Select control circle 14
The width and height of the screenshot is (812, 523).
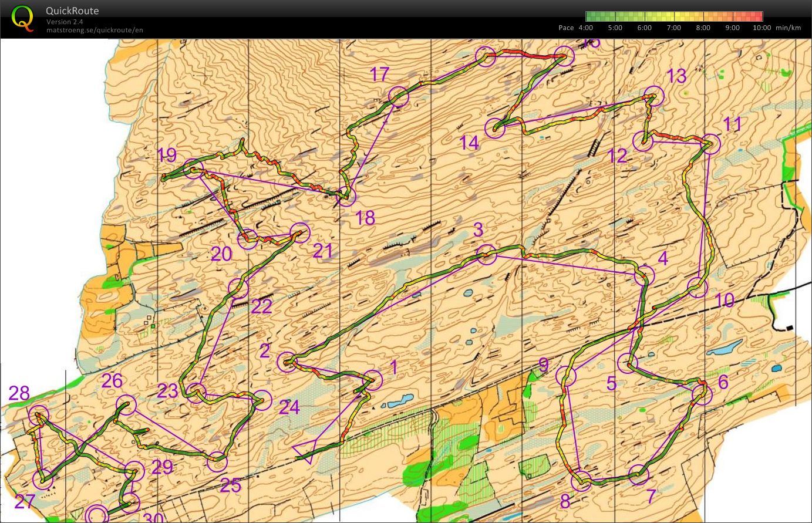pos(495,129)
